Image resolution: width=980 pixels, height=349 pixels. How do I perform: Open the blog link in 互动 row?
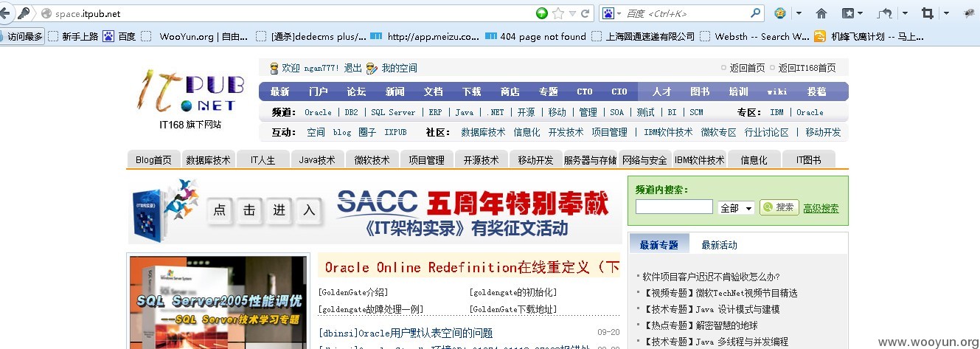pyautogui.click(x=341, y=132)
